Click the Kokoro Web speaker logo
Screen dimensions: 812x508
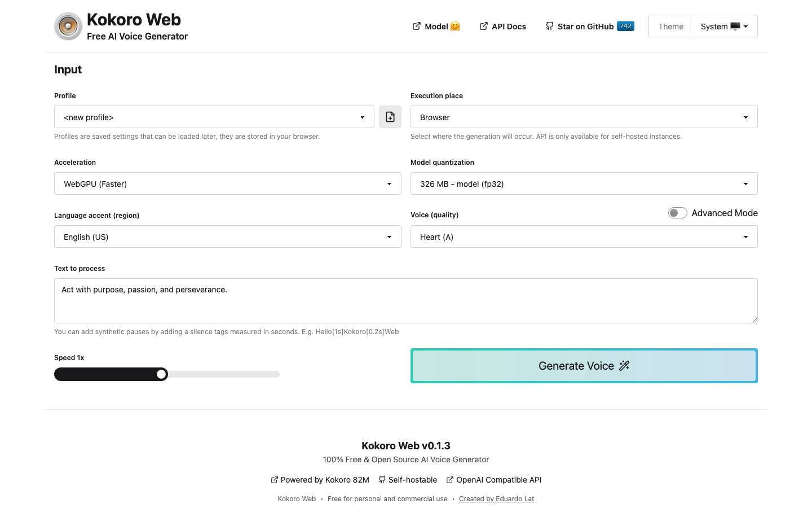pos(68,27)
